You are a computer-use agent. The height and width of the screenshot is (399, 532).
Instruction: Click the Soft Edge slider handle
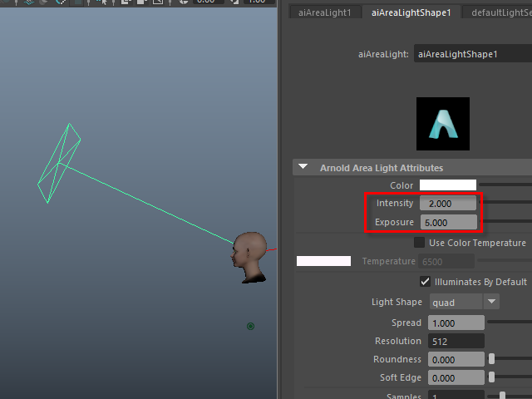pos(492,378)
